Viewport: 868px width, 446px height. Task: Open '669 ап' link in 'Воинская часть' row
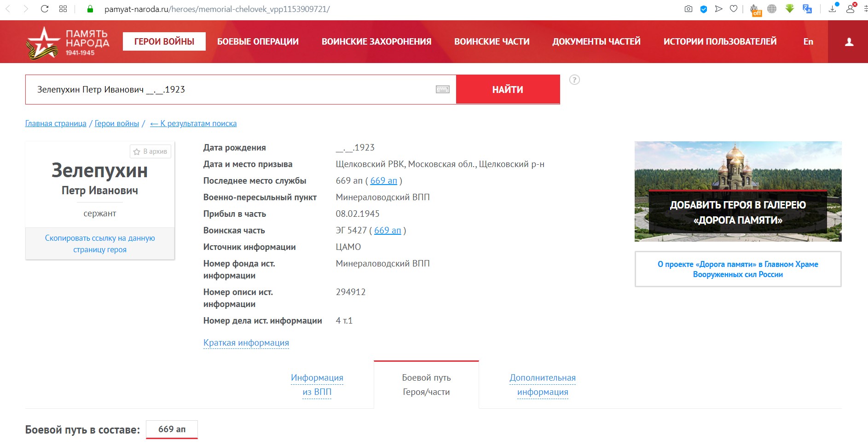point(388,230)
